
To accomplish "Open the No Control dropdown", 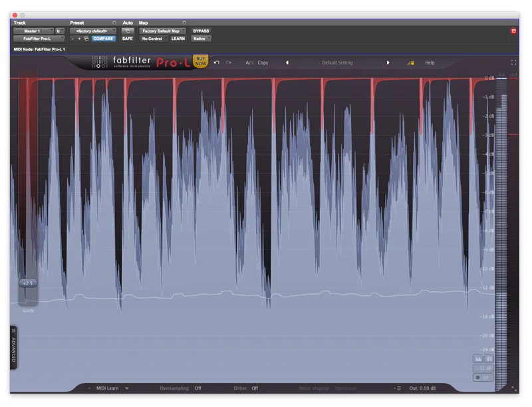I will 154,39.
